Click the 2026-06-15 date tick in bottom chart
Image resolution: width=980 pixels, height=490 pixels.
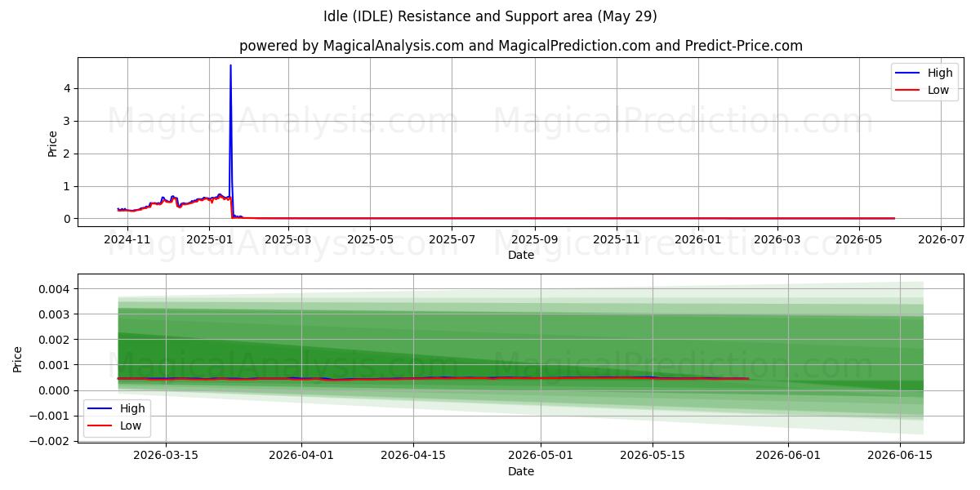[899, 456]
